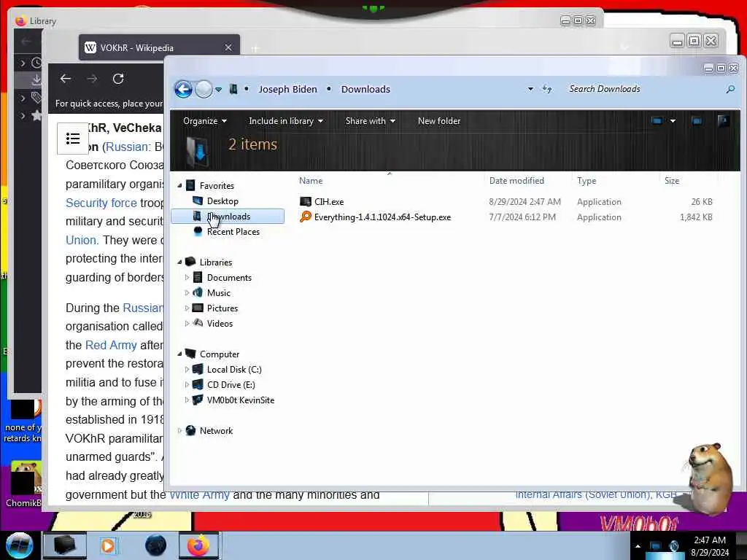Toggle the Wikipedia contents list icon

[72, 139]
